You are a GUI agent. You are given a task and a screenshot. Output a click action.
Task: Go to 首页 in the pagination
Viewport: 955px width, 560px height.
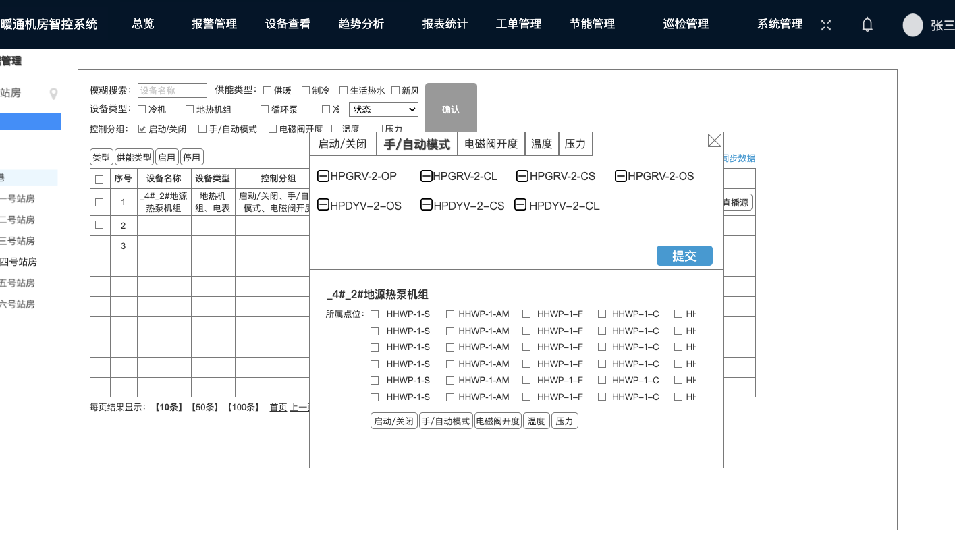[x=278, y=407]
